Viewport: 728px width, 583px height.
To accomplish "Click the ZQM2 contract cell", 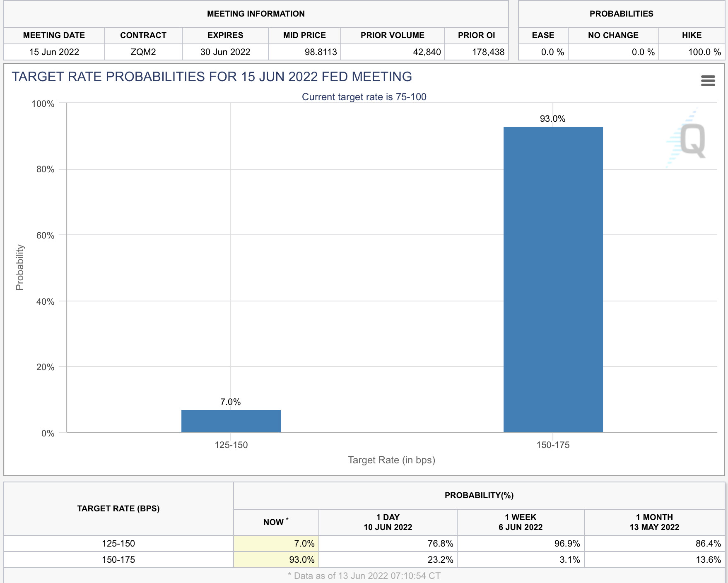I will point(143,52).
